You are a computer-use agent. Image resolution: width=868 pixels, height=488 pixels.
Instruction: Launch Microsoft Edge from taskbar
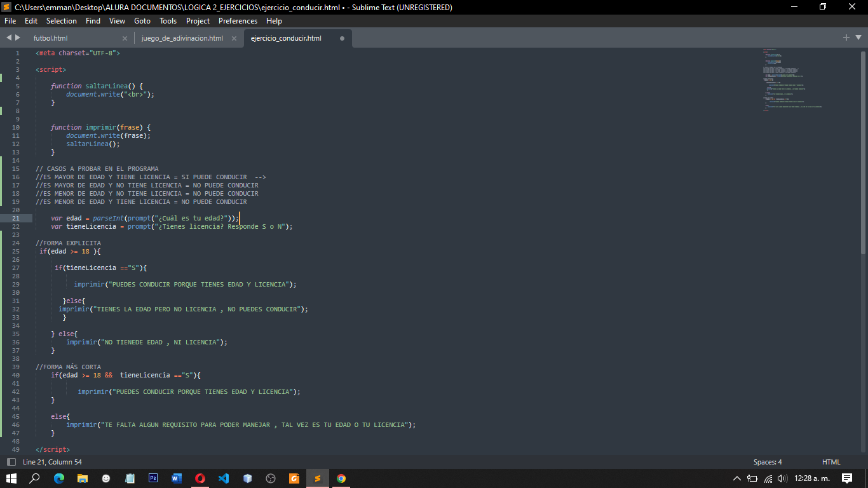(59, 478)
